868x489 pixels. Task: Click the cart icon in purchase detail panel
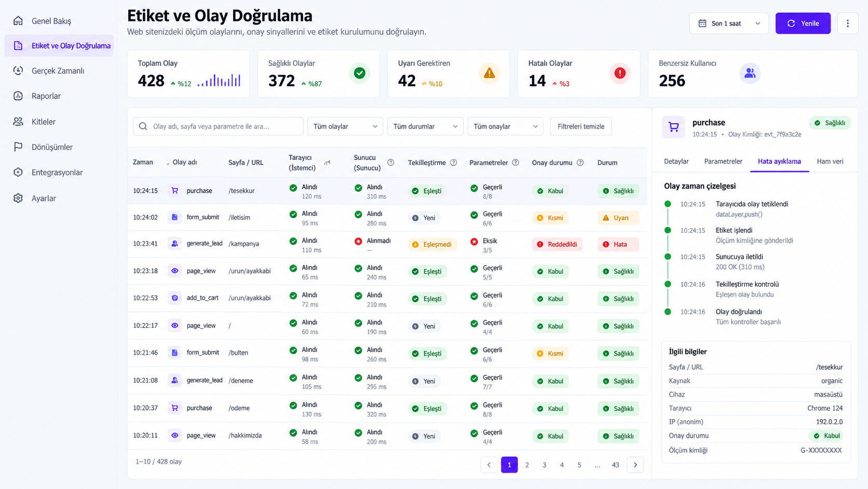pos(673,127)
